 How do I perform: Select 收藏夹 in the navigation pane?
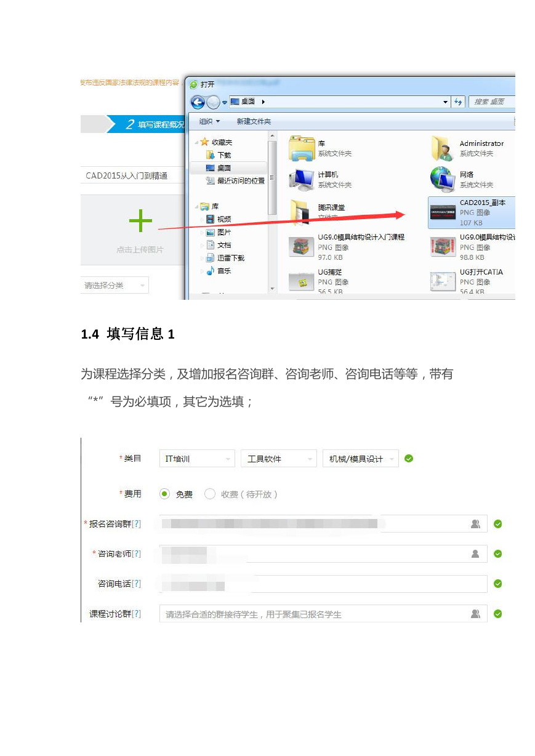click(222, 142)
